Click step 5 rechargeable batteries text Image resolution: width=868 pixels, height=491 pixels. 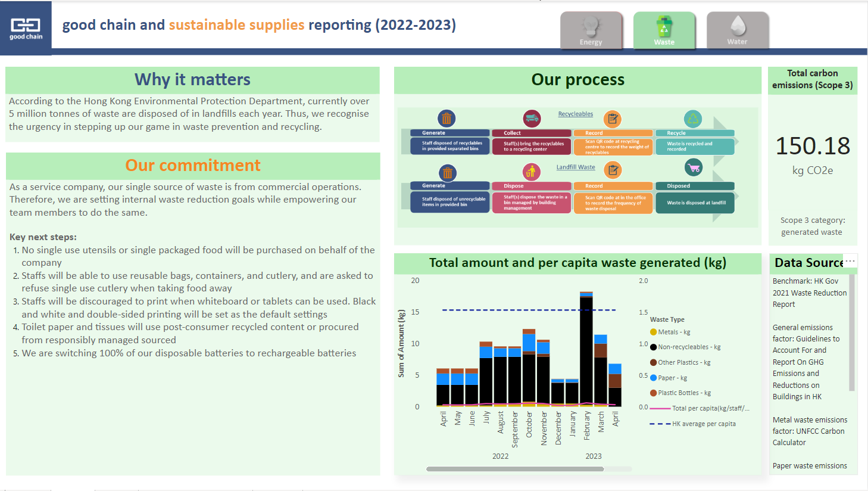tap(189, 353)
